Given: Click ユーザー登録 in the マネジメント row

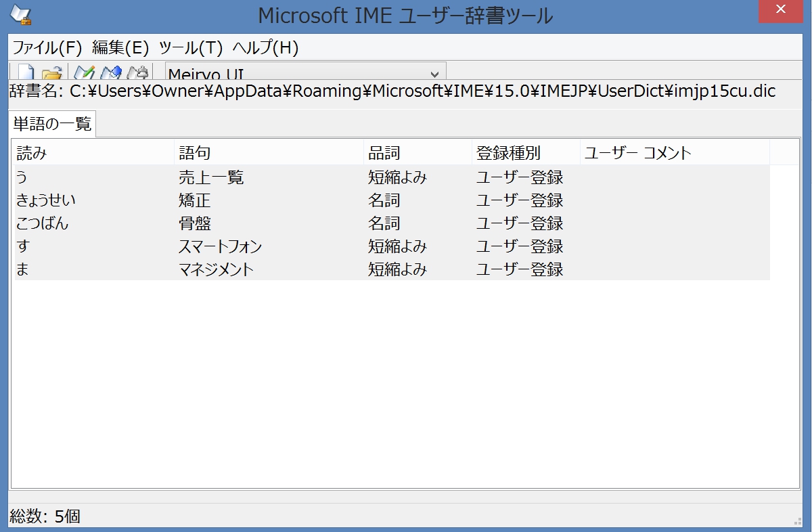Looking at the screenshot, I should (520, 269).
